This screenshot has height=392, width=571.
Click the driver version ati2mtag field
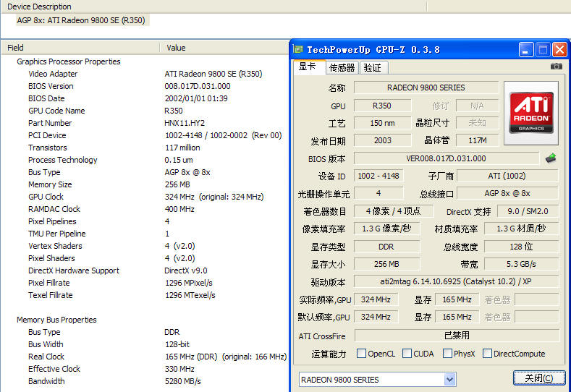pos(456,281)
